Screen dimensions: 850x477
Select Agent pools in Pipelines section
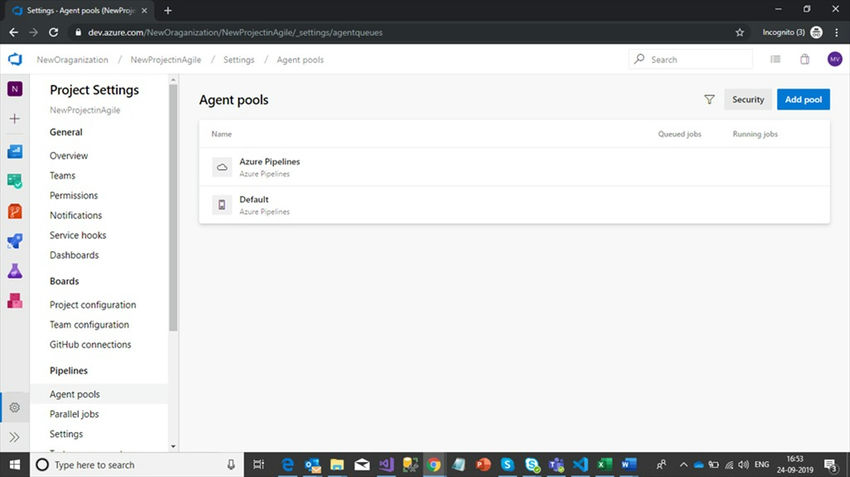(x=99, y=394)
